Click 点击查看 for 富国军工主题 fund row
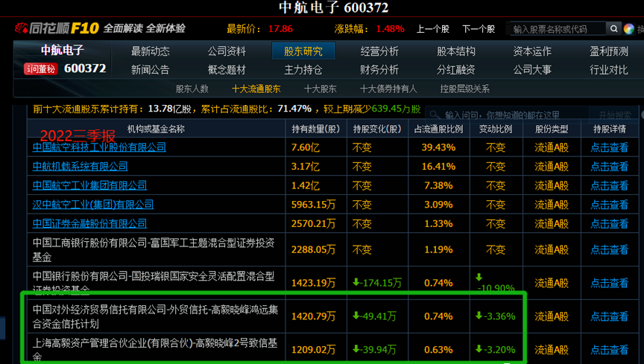The height and width of the screenshot is (364, 644). [x=610, y=249]
